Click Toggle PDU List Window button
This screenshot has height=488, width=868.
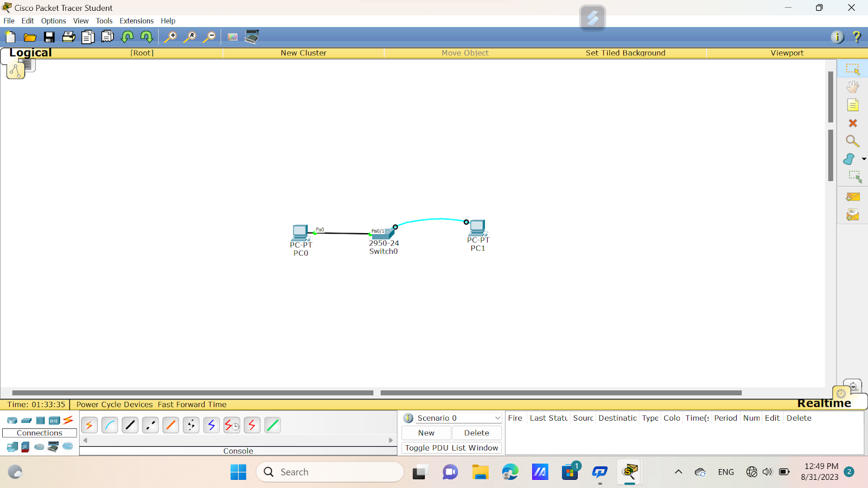tap(451, 448)
